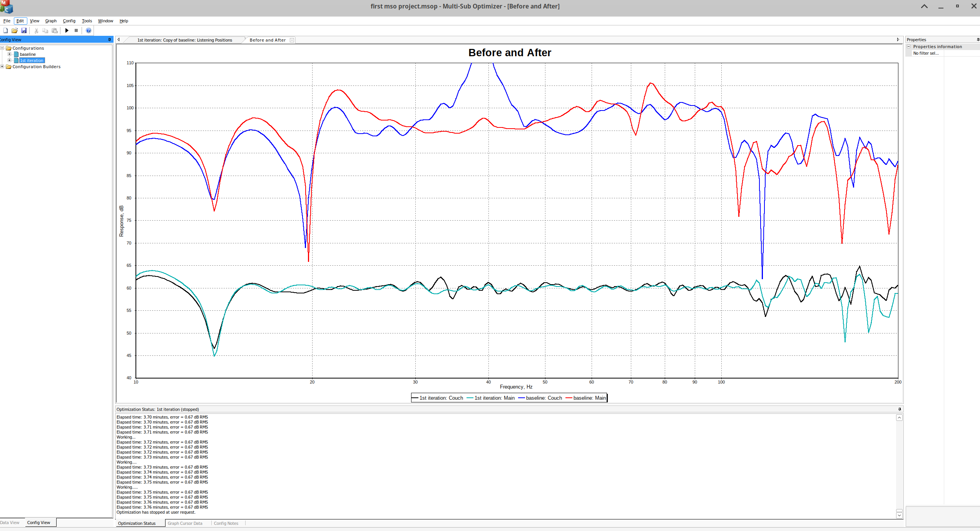
Task: Click the 'baseline: Main' legend entry
Action: [x=586, y=398]
